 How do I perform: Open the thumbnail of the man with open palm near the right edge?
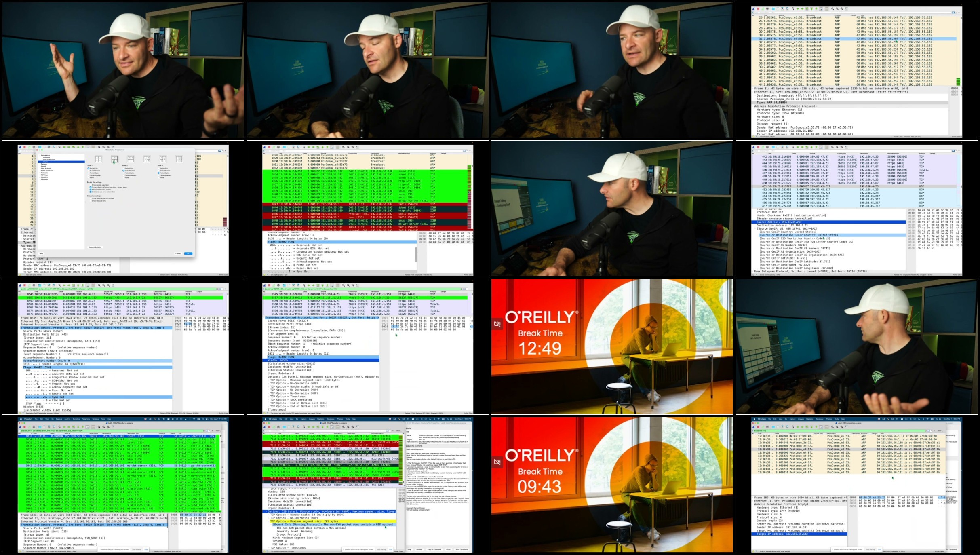(x=856, y=346)
